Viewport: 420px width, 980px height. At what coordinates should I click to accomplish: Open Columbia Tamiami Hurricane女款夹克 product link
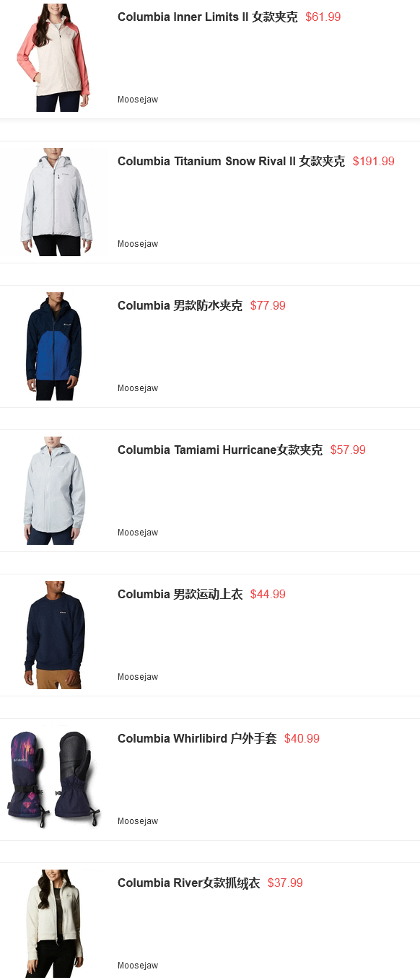click(x=220, y=450)
